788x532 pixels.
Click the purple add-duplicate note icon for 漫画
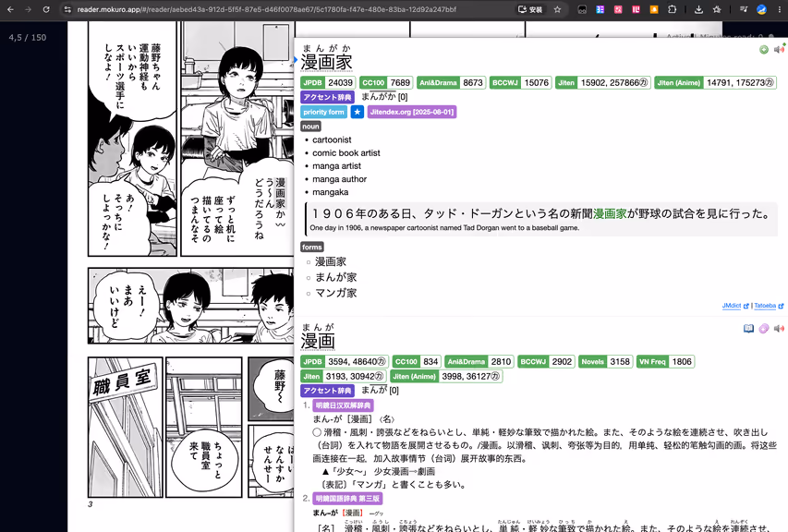tap(764, 328)
